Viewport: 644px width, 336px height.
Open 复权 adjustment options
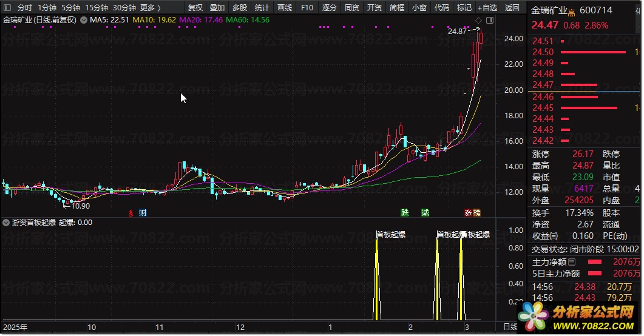(x=195, y=8)
